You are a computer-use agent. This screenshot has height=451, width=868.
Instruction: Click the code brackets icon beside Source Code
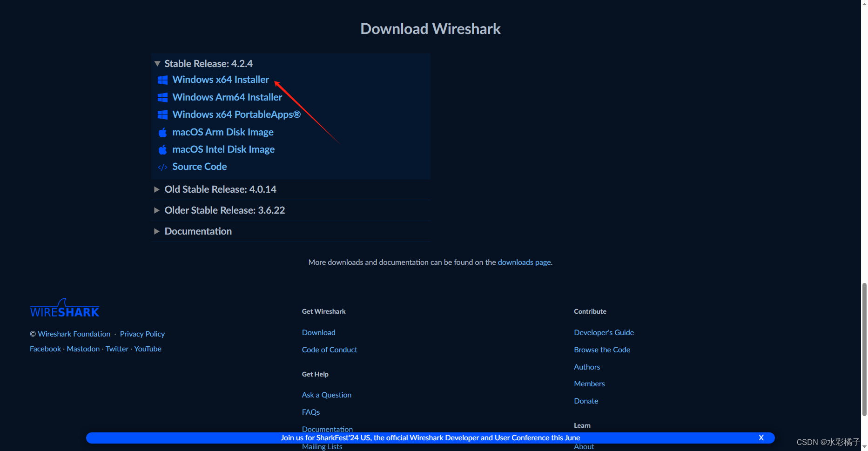click(162, 167)
